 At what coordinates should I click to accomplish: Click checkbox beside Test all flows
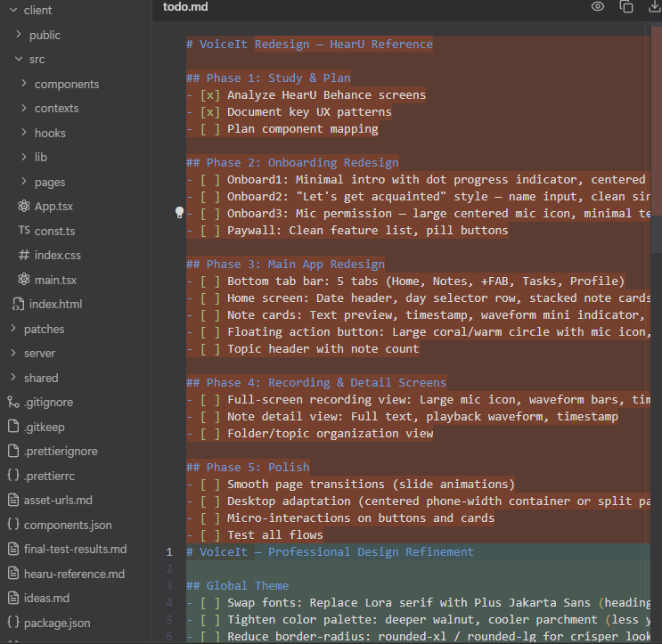209,535
